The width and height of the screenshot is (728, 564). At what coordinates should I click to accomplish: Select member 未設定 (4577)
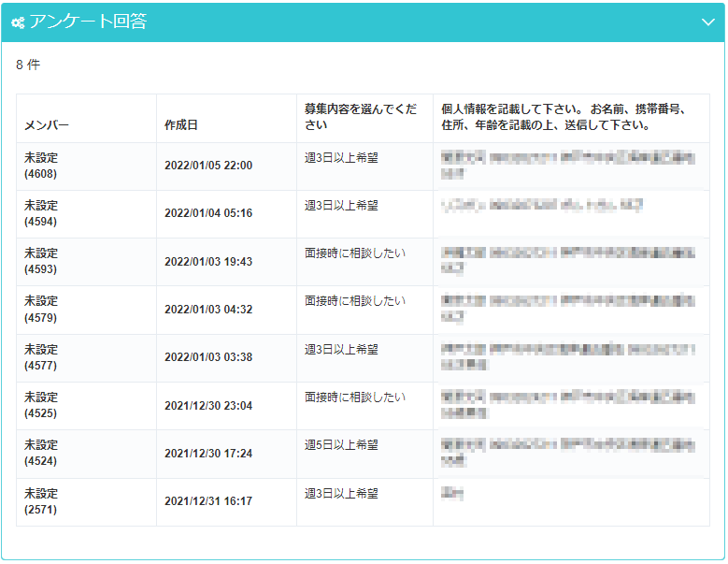(41, 357)
